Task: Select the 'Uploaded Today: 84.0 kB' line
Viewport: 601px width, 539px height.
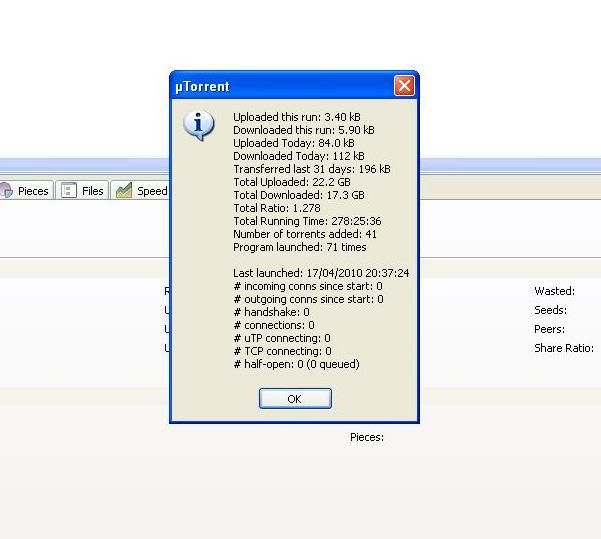Action: [294, 143]
